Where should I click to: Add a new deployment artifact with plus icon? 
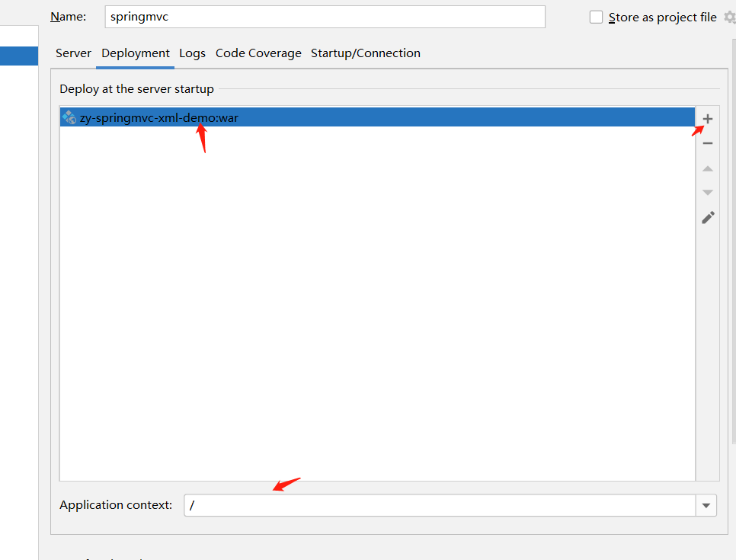point(707,119)
